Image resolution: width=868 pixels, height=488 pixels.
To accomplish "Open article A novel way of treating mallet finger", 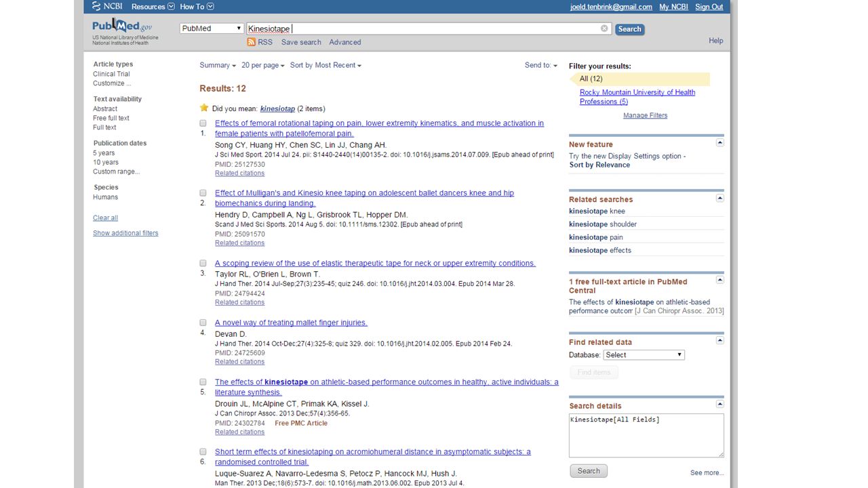I will pos(291,323).
